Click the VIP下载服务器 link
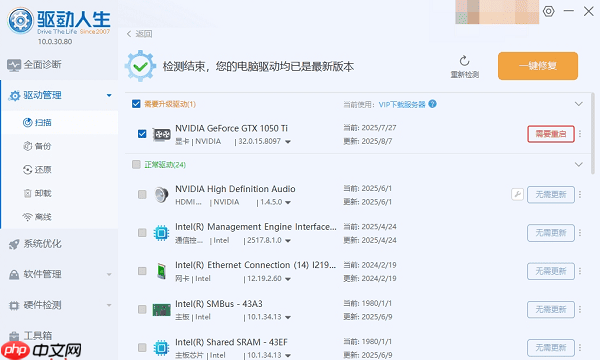 [x=402, y=104]
